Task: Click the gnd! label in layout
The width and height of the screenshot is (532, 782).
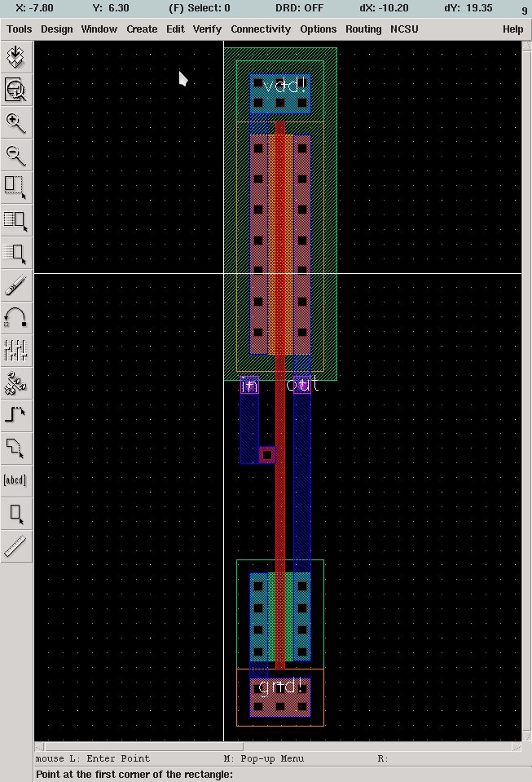Action: (x=280, y=687)
